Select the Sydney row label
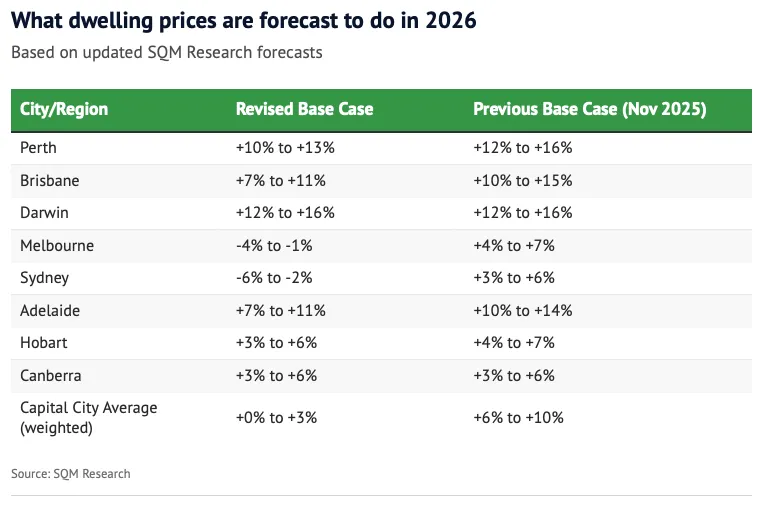 click(45, 277)
